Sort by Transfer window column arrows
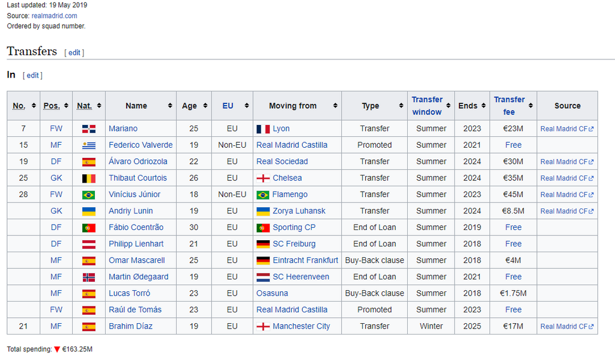This screenshot has width=615, height=364. [448, 106]
